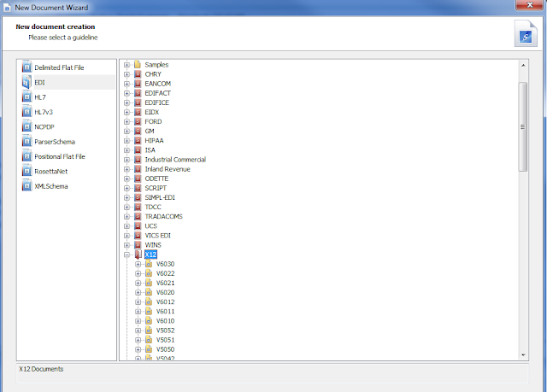The height and width of the screenshot is (392, 547).
Task: Choose the HL7 type icon
Action: tap(26, 97)
